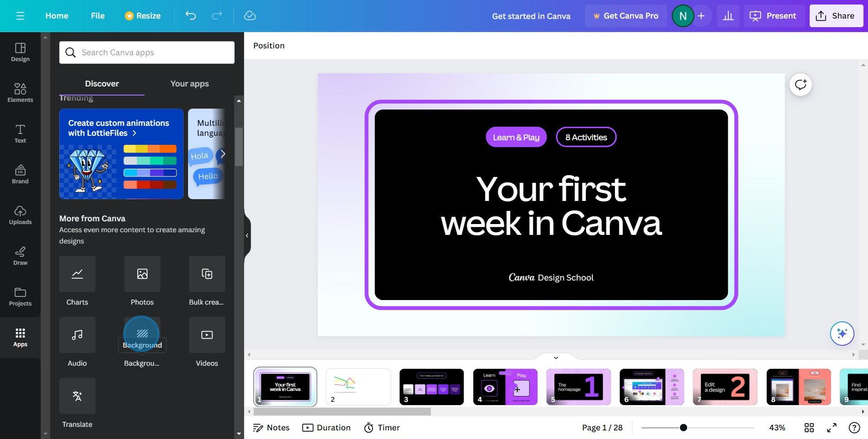Switch to the Discover tab
Screen dimensions: 868x439
(x=102, y=84)
